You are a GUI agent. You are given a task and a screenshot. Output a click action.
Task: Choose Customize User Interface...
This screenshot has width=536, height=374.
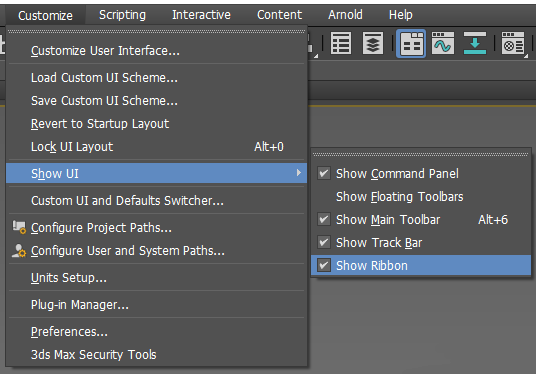click(156, 51)
